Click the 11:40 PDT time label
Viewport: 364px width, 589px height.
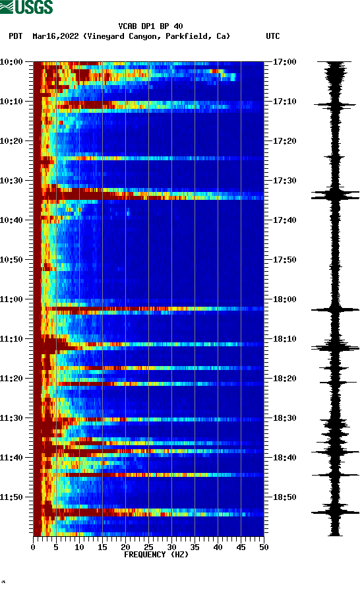coord(11,458)
